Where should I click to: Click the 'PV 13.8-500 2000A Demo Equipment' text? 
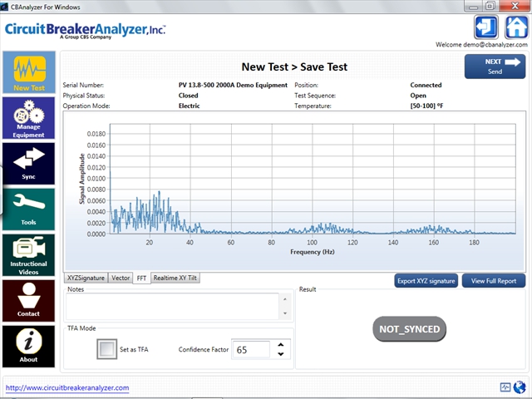pyautogui.click(x=233, y=85)
